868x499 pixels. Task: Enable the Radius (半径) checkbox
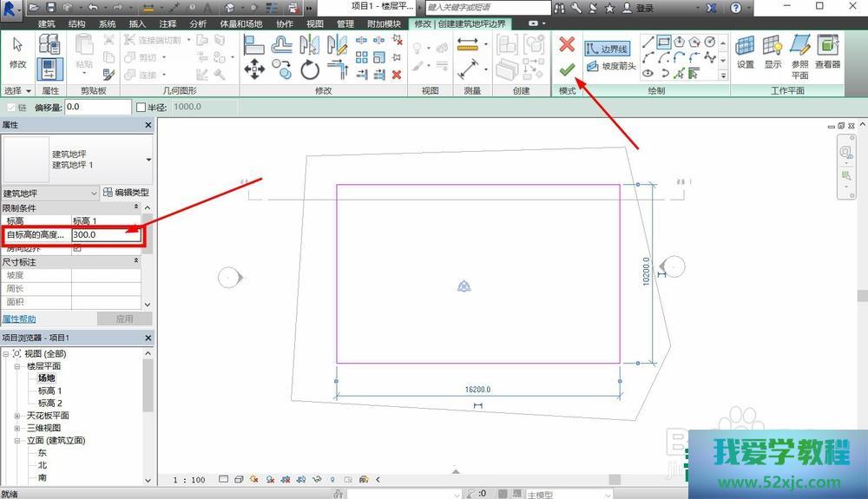click(x=141, y=107)
